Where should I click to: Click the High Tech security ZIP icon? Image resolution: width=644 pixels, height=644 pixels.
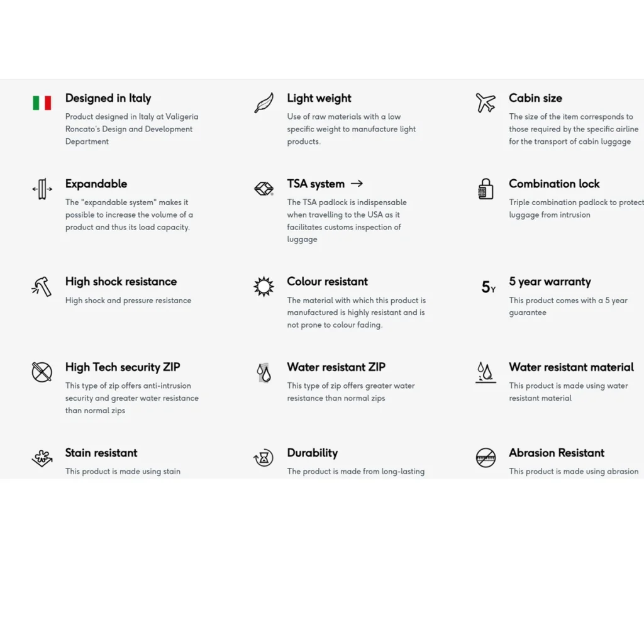coord(42,372)
